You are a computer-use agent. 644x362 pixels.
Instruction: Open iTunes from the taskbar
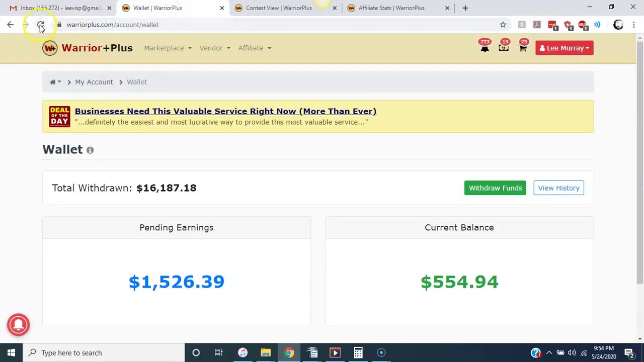243,352
